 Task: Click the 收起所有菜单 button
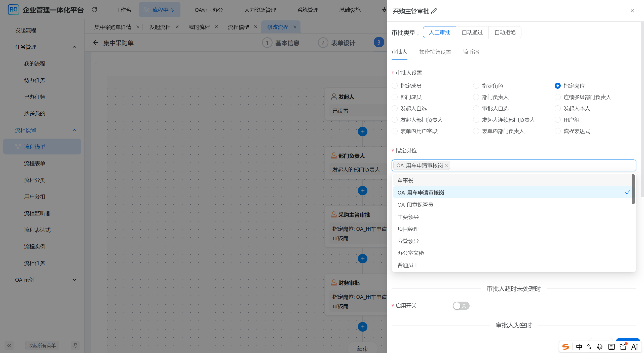tap(42, 345)
